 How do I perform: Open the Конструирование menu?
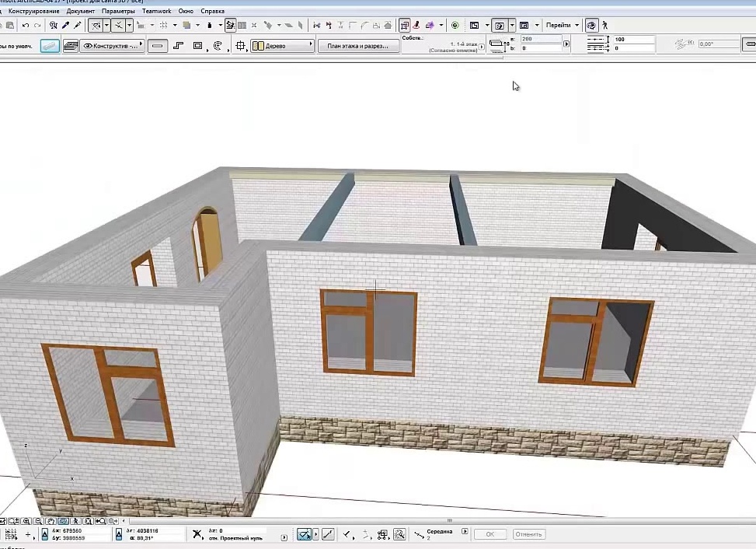33,11
